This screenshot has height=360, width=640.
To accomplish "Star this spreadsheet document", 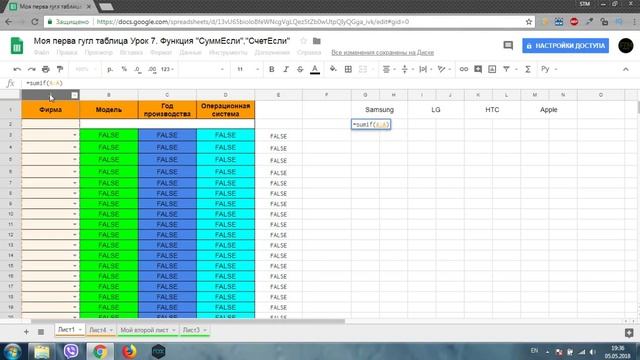I will (303, 41).
